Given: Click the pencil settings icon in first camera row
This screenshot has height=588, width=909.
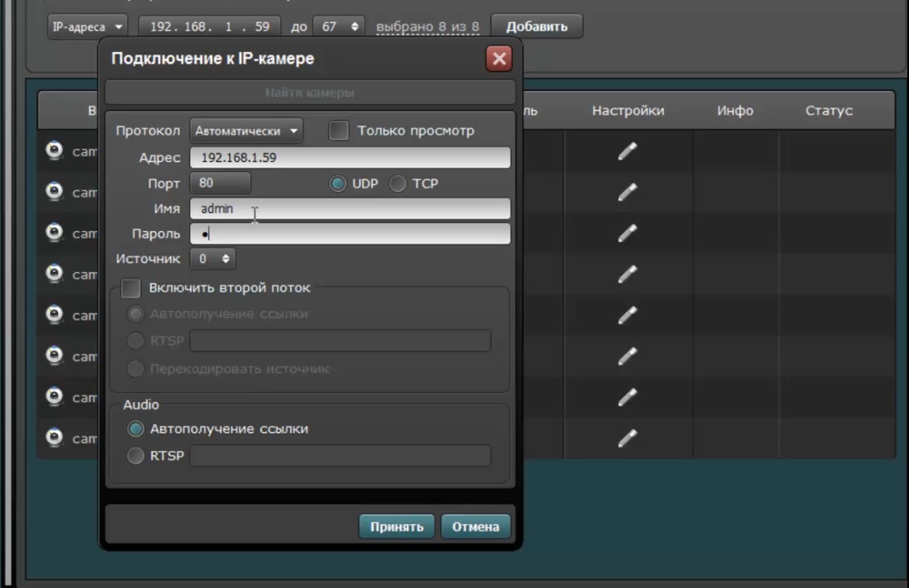Looking at the screenshot, I should point(628,152).
